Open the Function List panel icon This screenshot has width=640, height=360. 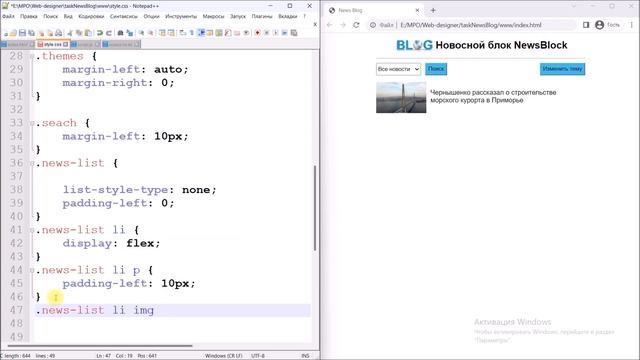tap(227, 33)
